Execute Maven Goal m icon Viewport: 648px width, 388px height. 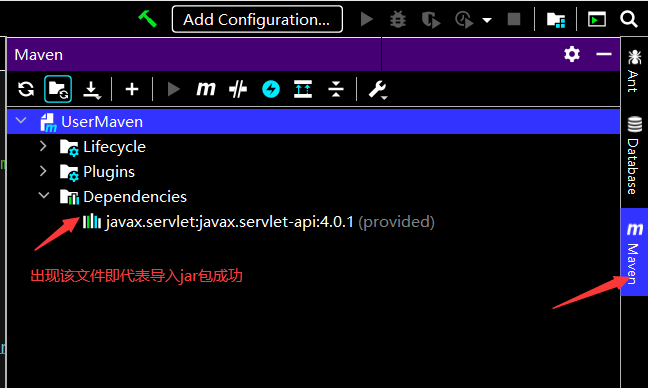[205, 88]
